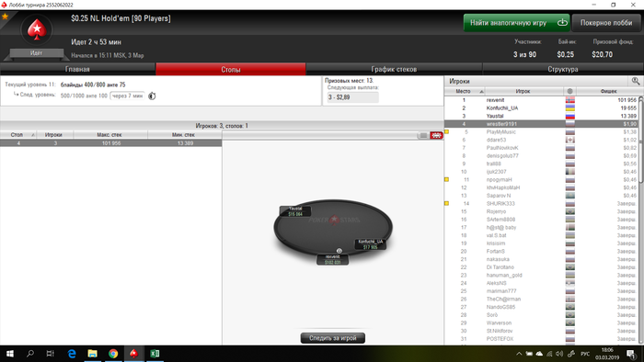The image size is (644, 362).
Task: Click yellow marker beside PlayMyMusic
Action: click(447, 132)
